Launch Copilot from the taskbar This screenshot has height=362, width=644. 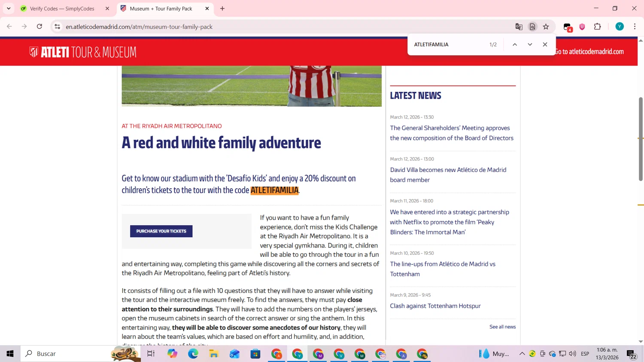[x=173, y=354]
